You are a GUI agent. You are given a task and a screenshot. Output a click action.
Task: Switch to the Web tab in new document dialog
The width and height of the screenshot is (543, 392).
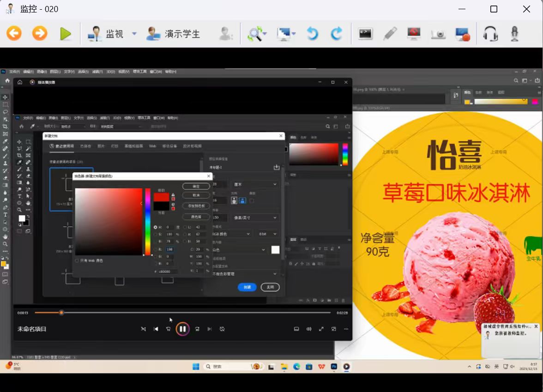coord(152,146)
